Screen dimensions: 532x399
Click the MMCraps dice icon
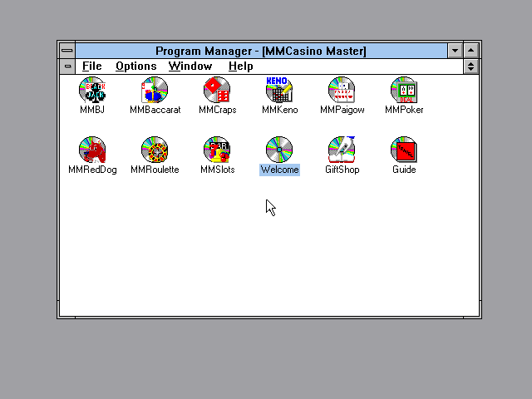pyautogui.click(x=217, y=90)
